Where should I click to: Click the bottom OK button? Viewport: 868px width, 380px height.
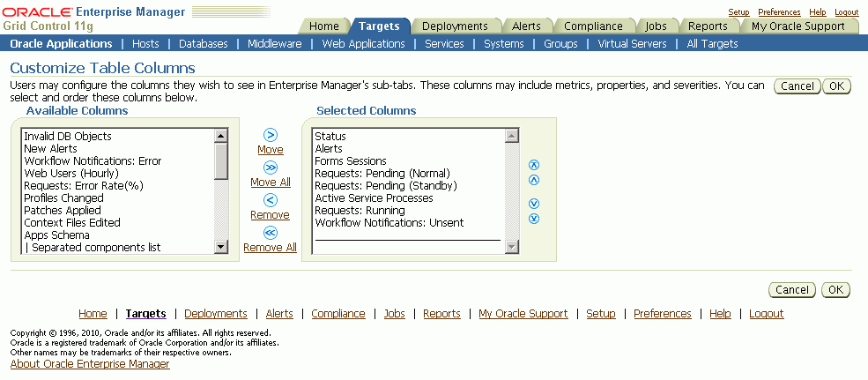[835, 290]
